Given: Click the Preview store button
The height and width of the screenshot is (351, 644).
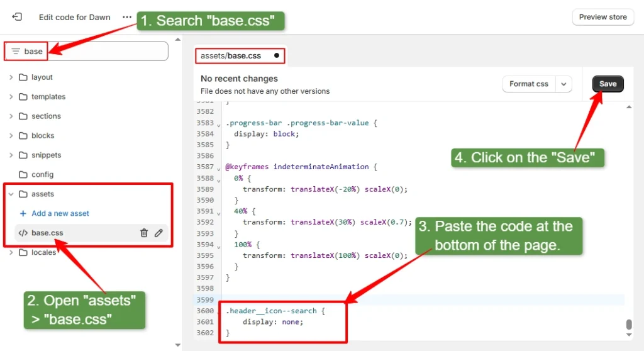Looking at the screenshot, I should 602,17.
